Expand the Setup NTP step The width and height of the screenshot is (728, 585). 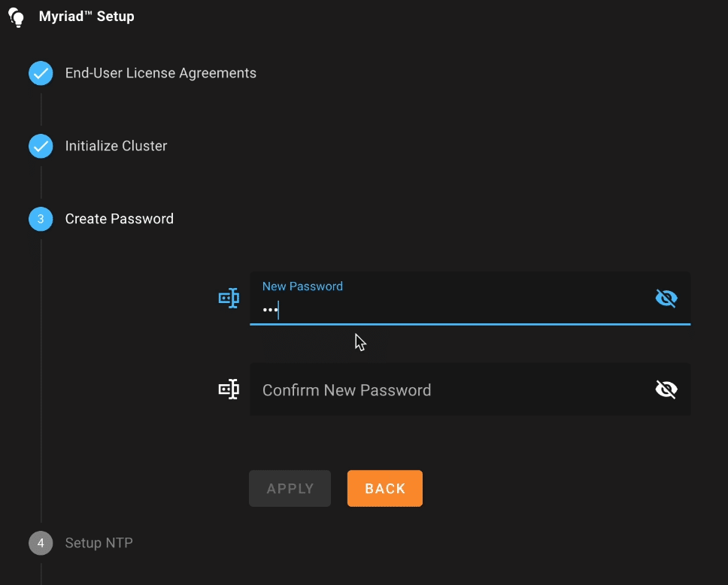tap(99, 543)
